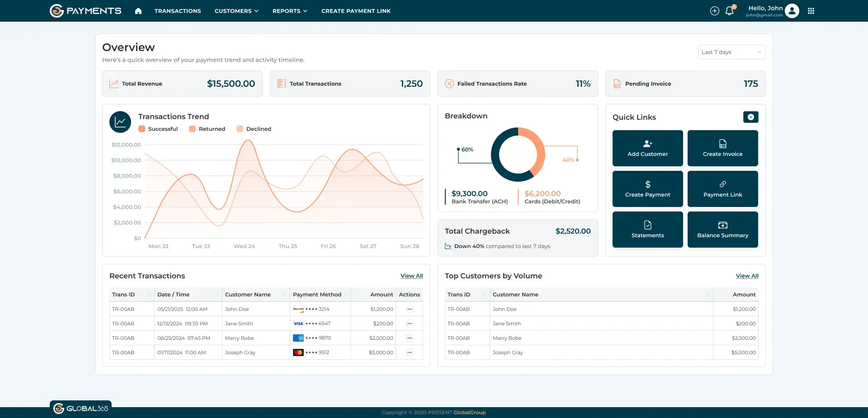Screen dimensions: 868x418
Task: Click the Mastercard icon ending 9512
Action: click(x=298, y=352)
